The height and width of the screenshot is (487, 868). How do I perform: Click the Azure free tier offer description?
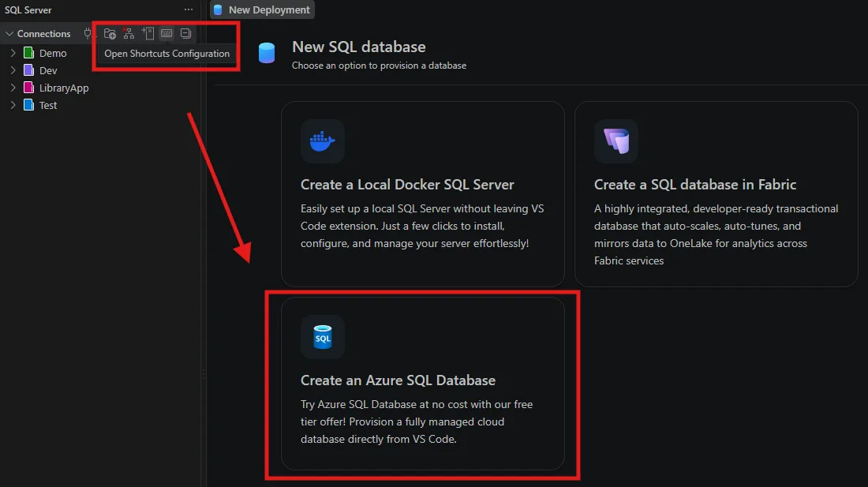(417, 421)
